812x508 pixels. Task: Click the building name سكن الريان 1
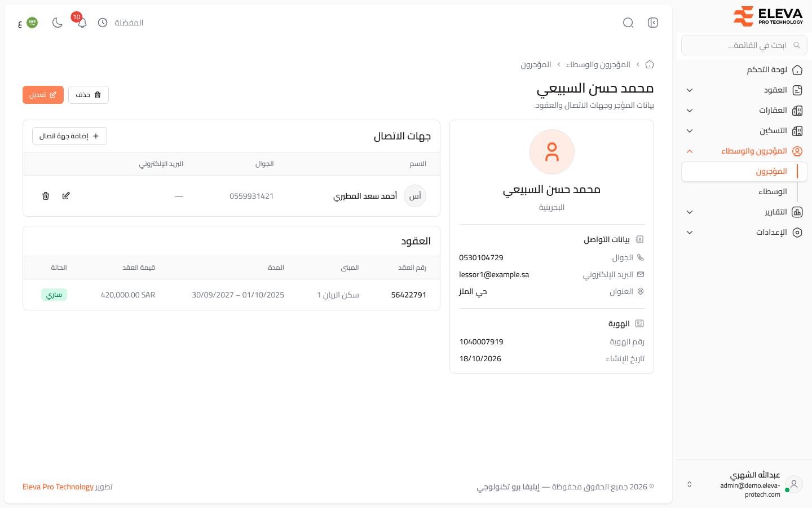click(338, 295)
